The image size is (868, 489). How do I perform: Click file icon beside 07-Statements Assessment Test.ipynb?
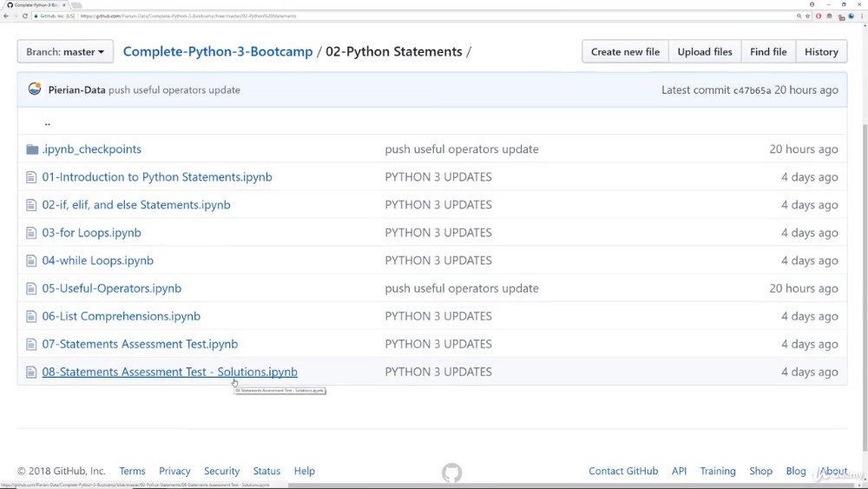tap(31, 344)
